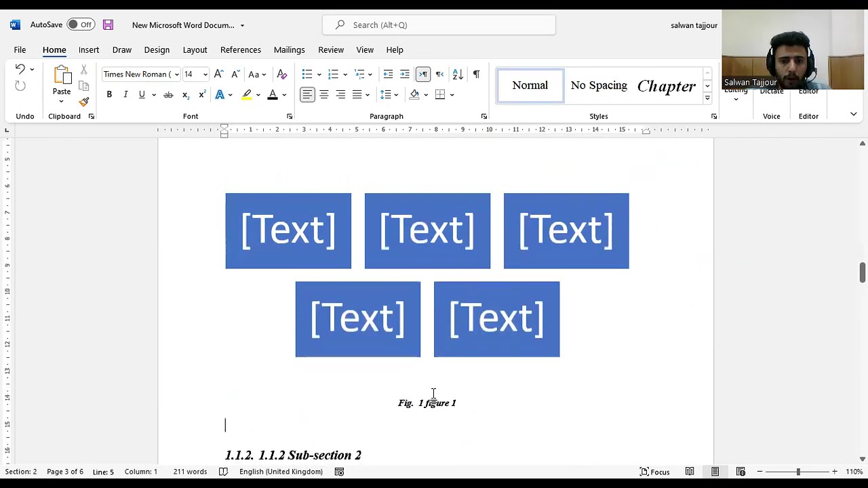Open the Styles pane launcher
The width and height of the screenshot is (868, 488).
[713, 117]
